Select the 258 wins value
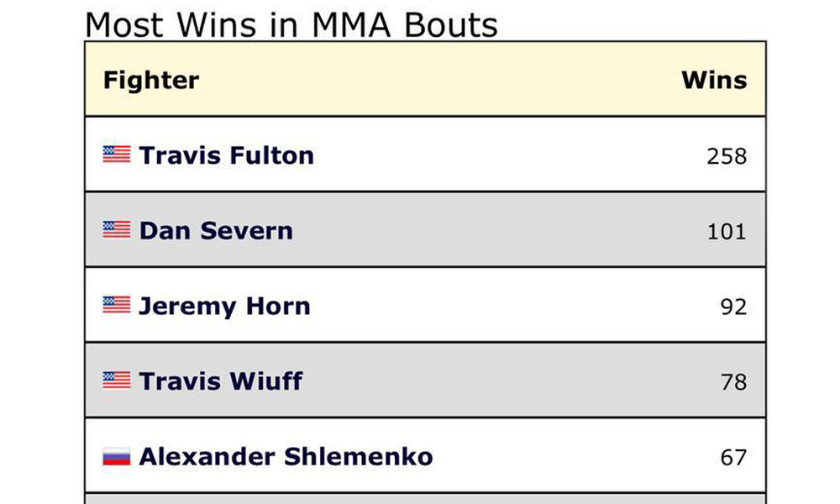This screenshot has height=504, width=840. (727, 156)
